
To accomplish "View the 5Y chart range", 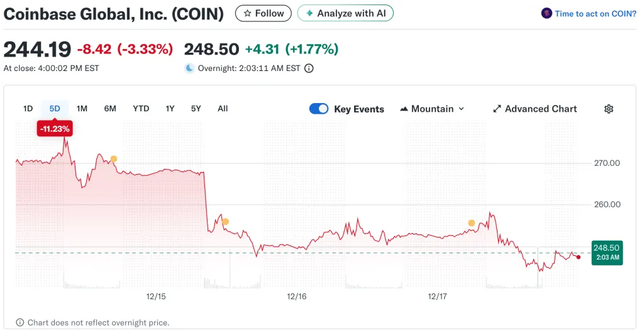I will pyautogui.click(x=196, y=109).
